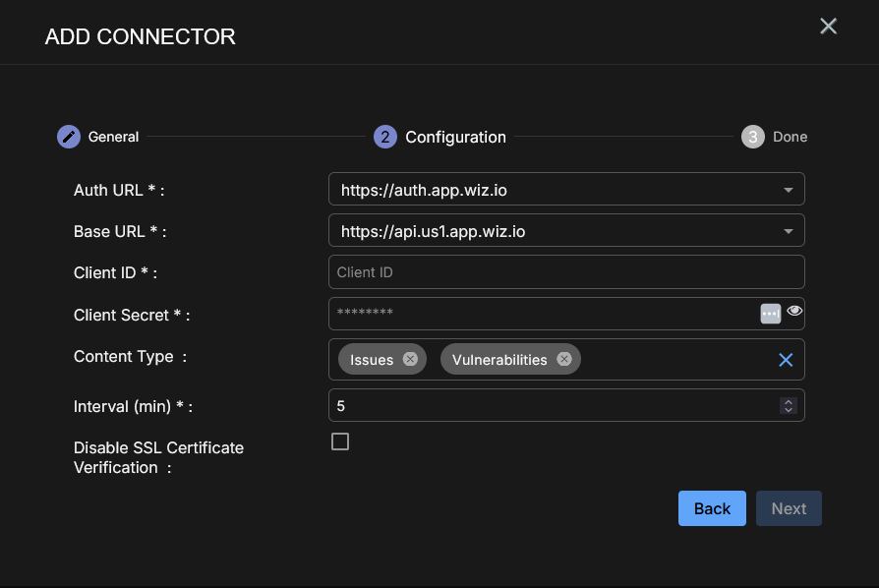Viewport: 879px width, 588px height.
Task: Click the step 2 Configuration circle
Action: pyautogui.click(x=384, y=137)
